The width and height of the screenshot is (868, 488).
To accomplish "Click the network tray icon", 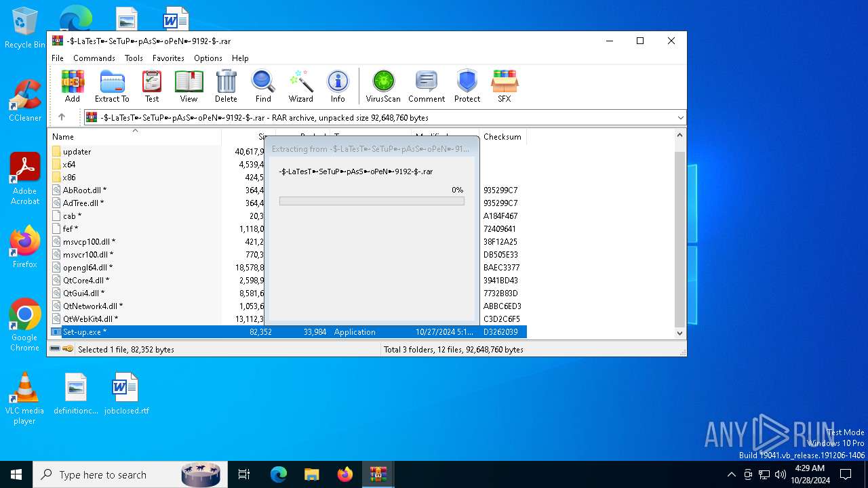I will [x=764, y=474].
